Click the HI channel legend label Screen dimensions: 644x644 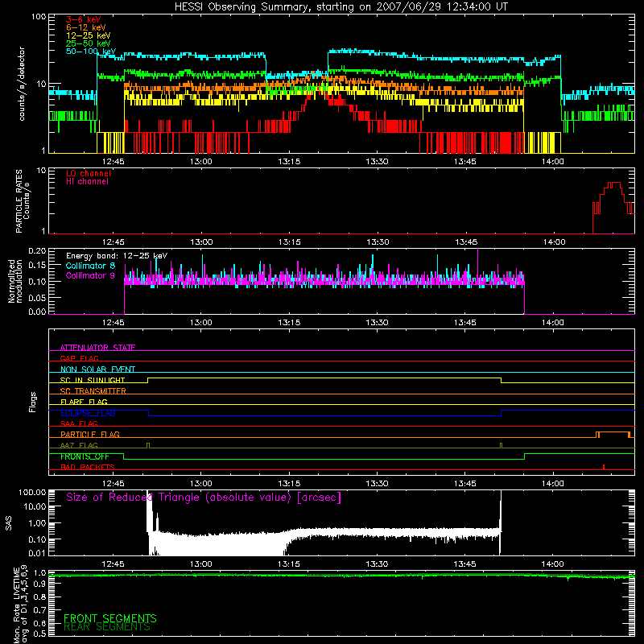pos(87,182)
